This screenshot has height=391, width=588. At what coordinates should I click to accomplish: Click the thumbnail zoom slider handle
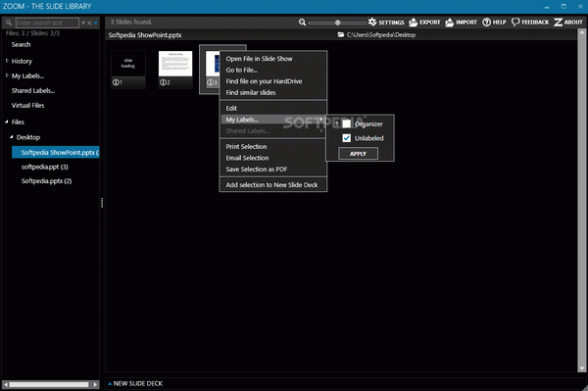[337, 23]
